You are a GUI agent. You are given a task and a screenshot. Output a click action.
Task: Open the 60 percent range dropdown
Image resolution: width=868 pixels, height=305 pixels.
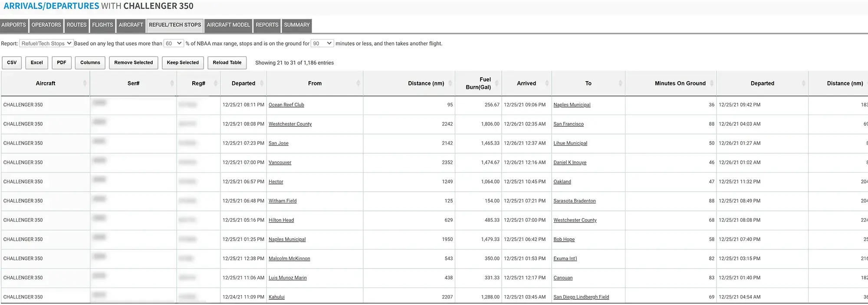(174, 43)
